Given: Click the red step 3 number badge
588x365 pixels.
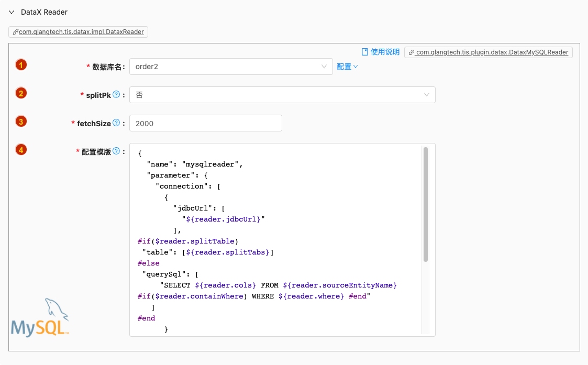Looking at the screenshot, I should click(21, 121).
